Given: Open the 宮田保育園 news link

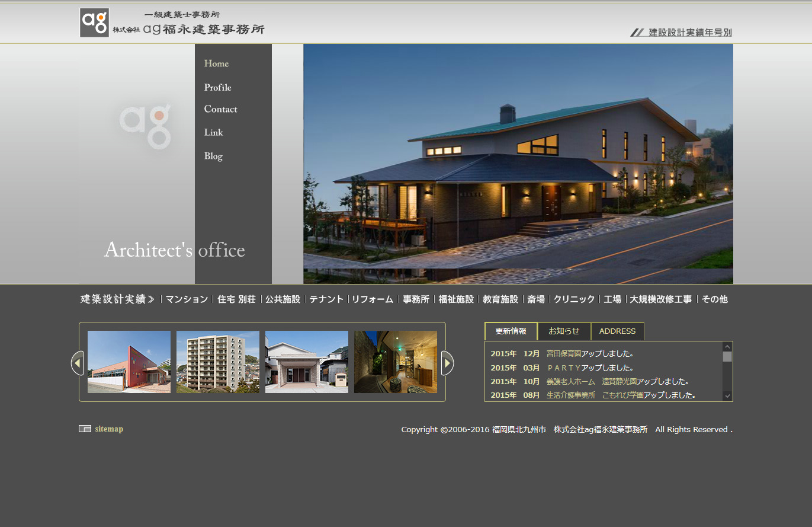Looking at the screenshot, I should coord(563,354).
